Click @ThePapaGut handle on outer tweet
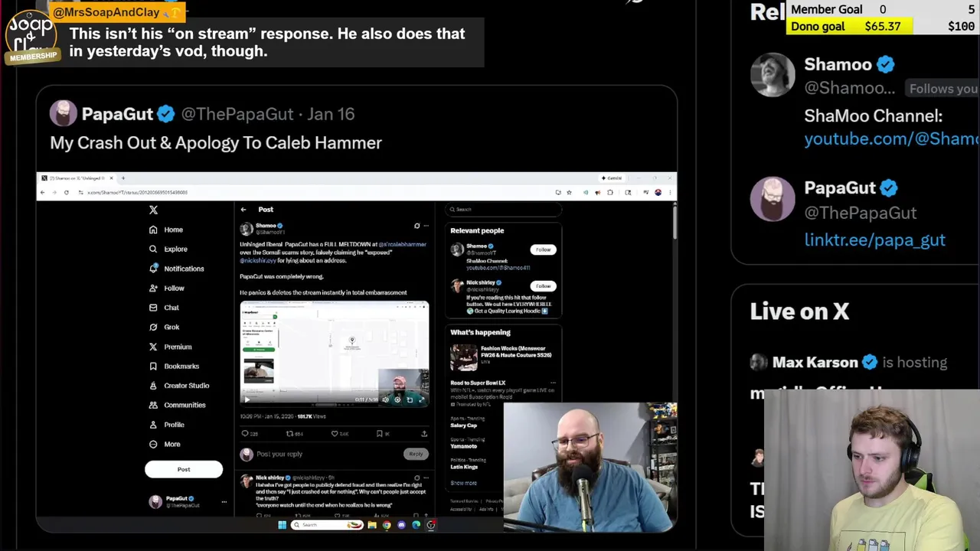The width and height of the screenshot is (980, 551). pos(237,114)
